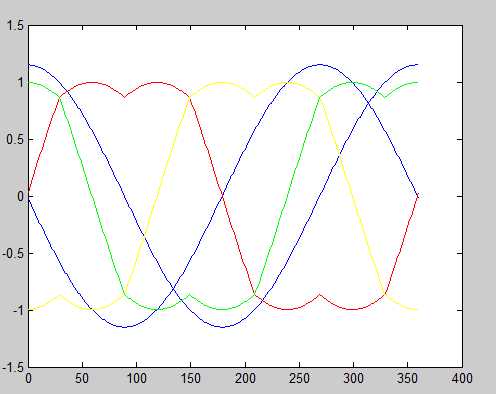The height and width of the screenshot is (394, 496).
Task: Click the y-axis label -0.5
Action: 13,253
